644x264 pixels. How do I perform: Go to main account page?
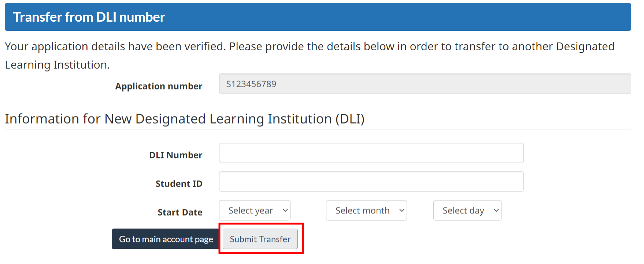pos(166,239)
